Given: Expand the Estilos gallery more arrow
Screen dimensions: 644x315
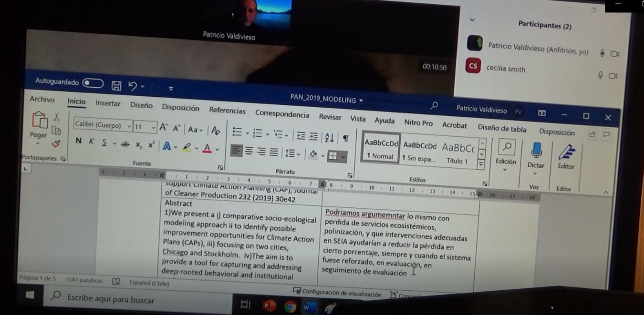Looking at the screenshot, I should pyautogui.click(x=481, y=165).
